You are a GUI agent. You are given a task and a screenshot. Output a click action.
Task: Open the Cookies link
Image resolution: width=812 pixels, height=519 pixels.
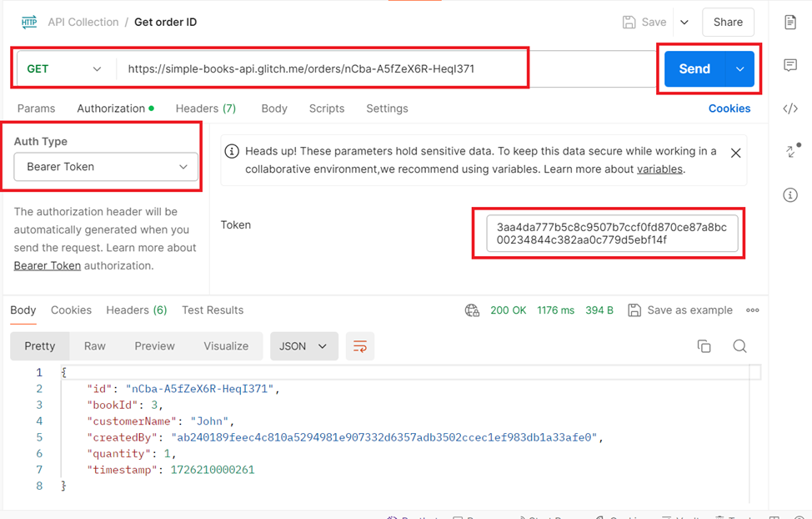(x=729, y=108)
